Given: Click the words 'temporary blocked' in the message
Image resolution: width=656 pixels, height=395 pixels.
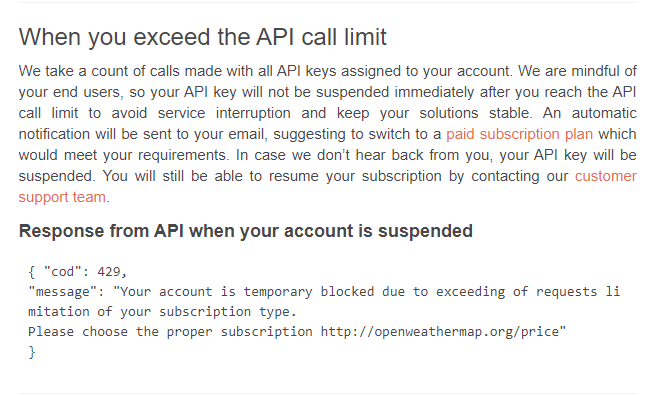Looking at the screenshot, I should point(309,292).
